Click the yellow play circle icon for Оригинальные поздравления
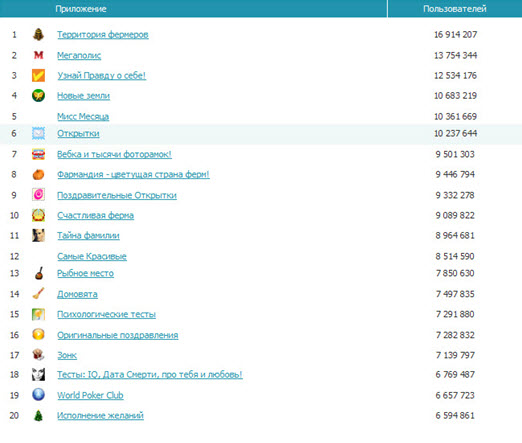The width and height of the screenshot is (522, 443). pyautogui.click(x=38, y=334)
